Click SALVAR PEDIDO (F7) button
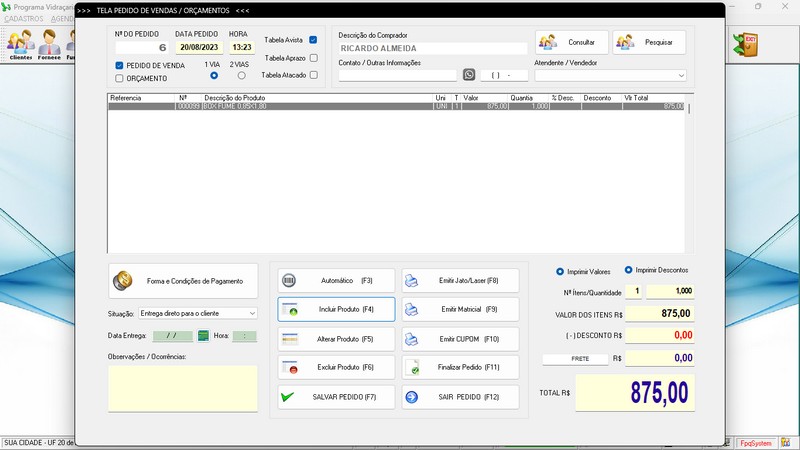Image resolution: width=800 pixels, height=450 pixels. (x=336, y=397)
